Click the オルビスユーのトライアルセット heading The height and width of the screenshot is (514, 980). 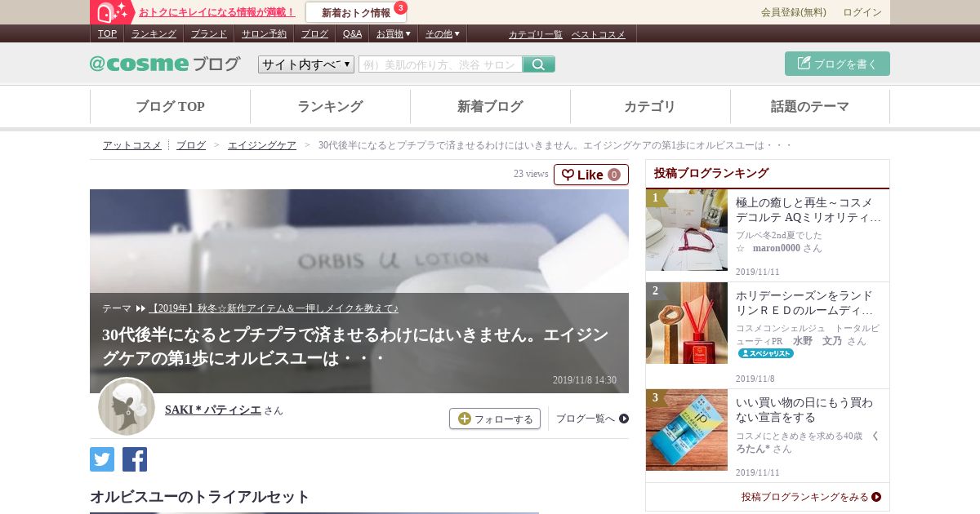200,497
